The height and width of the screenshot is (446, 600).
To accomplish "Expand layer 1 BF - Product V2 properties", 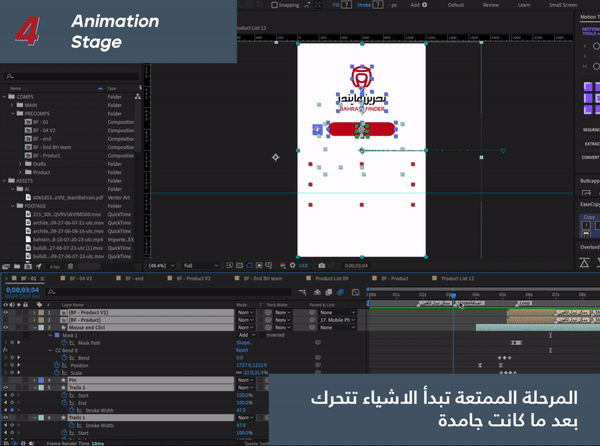I will point(34,313).
